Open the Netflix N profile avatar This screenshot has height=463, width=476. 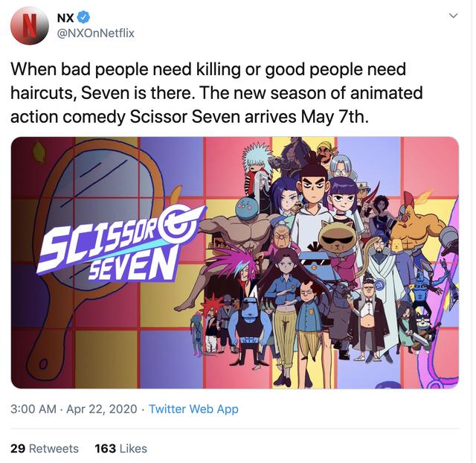click(30, 25)
